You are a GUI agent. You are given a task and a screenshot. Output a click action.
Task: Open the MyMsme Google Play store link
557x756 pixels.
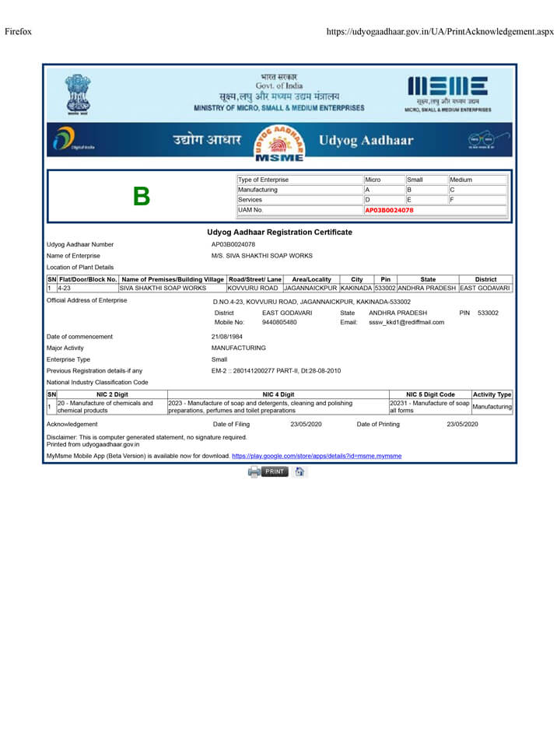click(x=317, y=456)
